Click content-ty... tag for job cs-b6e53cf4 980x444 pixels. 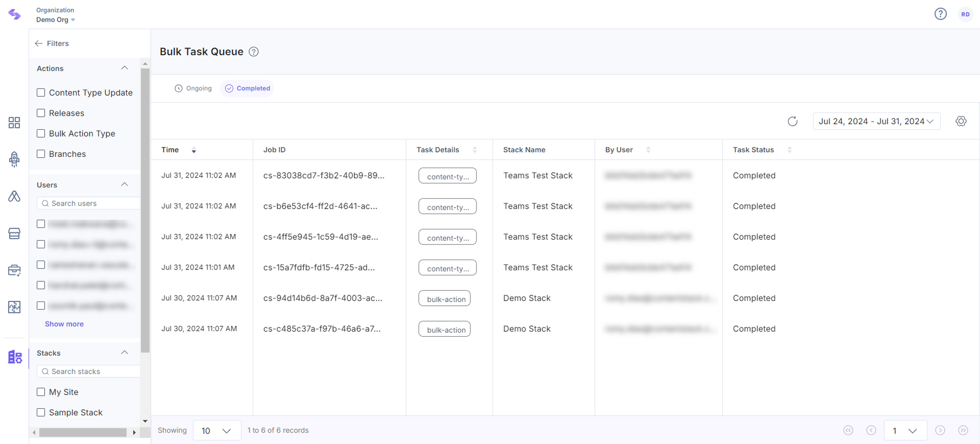[x=447, y=206]
